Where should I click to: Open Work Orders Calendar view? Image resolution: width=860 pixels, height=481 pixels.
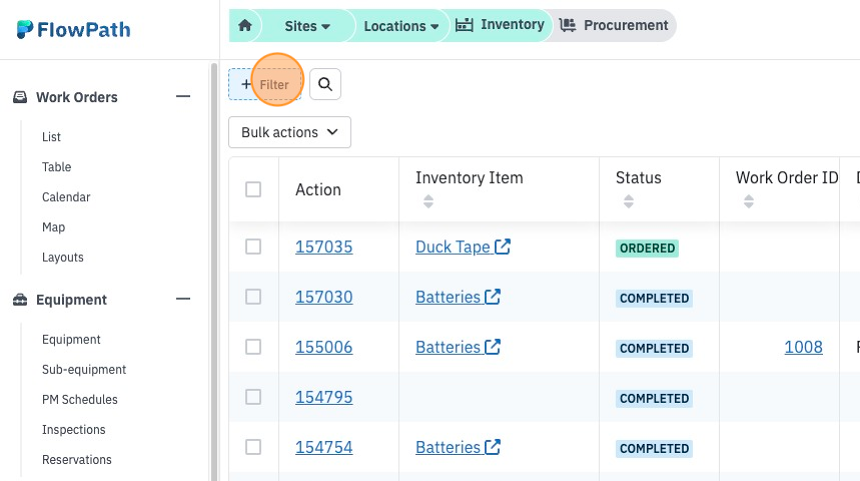pos(66,197)
